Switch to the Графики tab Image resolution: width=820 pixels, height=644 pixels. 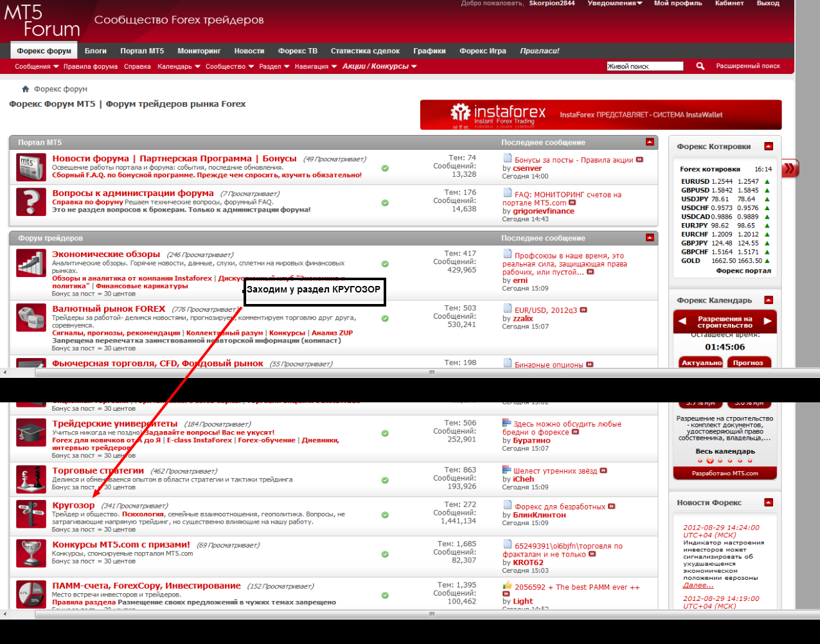coord(430,51)
